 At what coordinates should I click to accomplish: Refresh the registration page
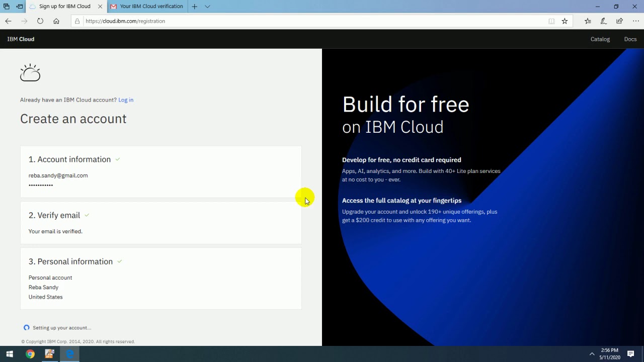(x=40, y=21)
